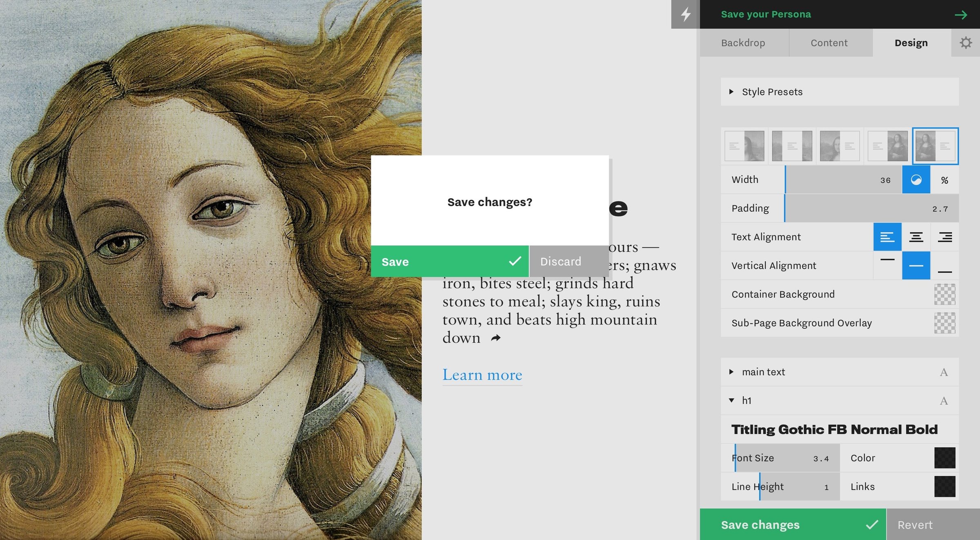Click Save in the dialog
The width and height of the screenshot is (980, 540).
(x=450, y=261)
